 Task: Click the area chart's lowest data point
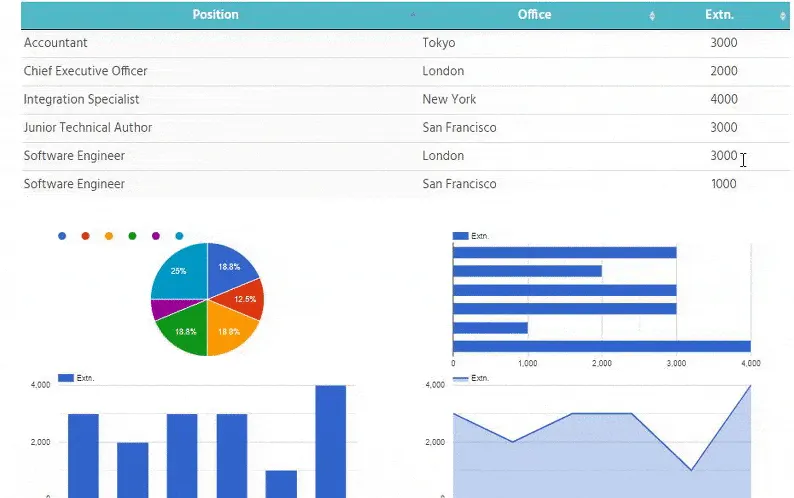tap(691, 470)
